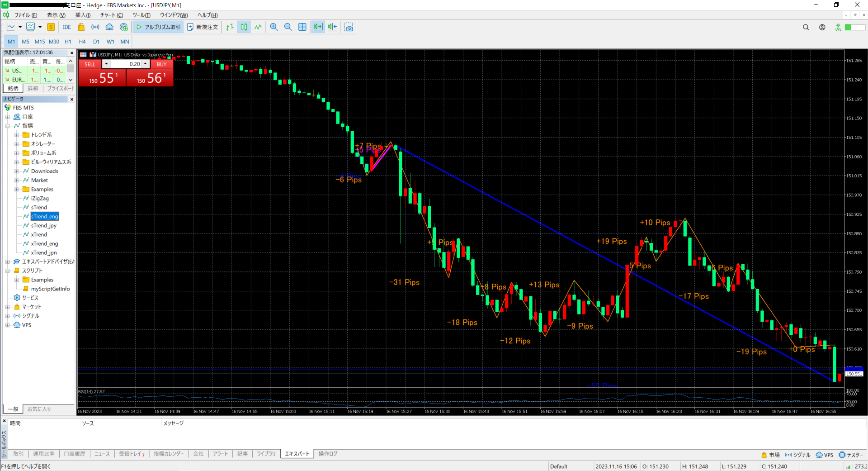Close the Navigator panel
Viewport: 868px width, 471px height.
tap(71, 99)
